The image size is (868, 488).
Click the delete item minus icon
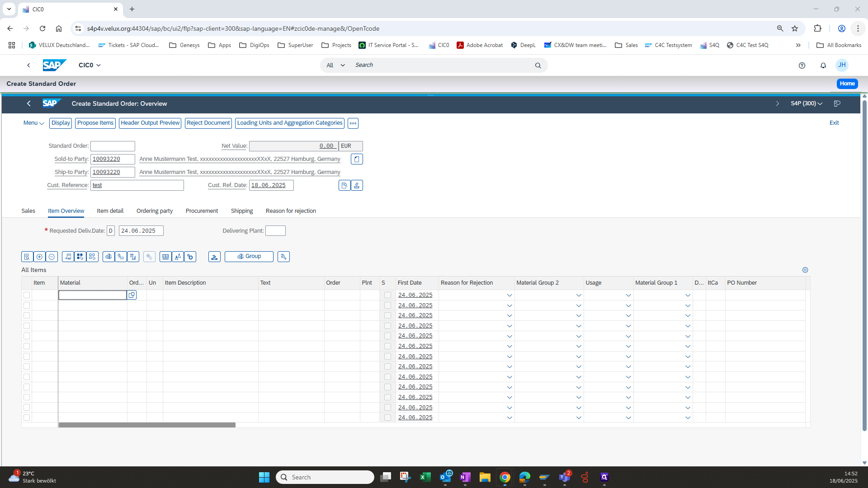[52, 257]
